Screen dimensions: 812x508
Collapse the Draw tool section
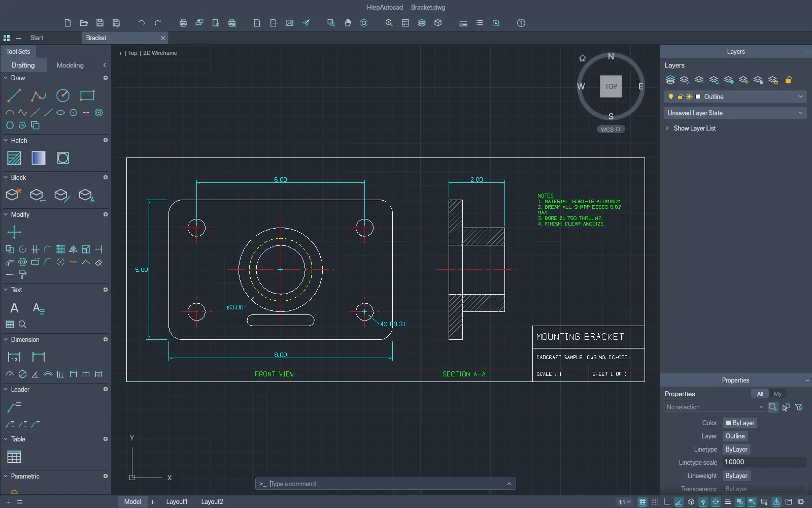click(x=6, y=78)
